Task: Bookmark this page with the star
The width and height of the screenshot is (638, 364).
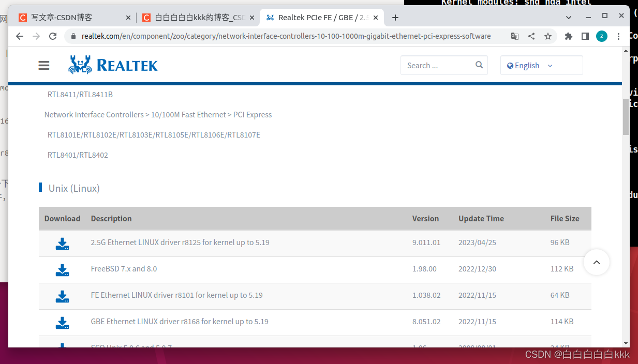Action: (548, 36)
